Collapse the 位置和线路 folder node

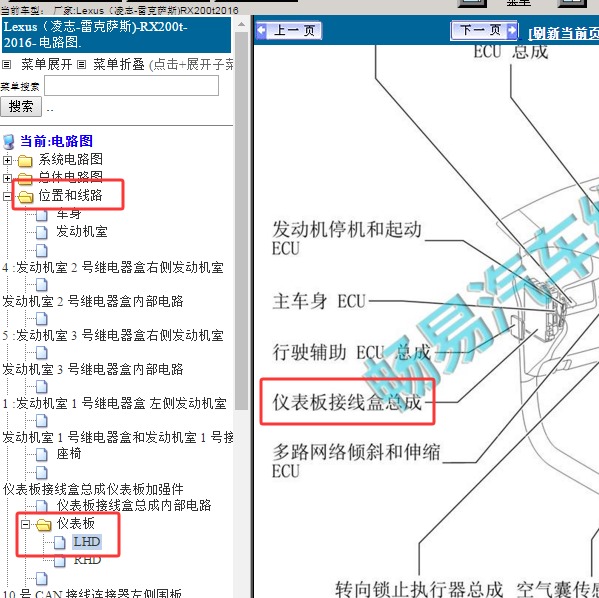[x=7, y=196]
